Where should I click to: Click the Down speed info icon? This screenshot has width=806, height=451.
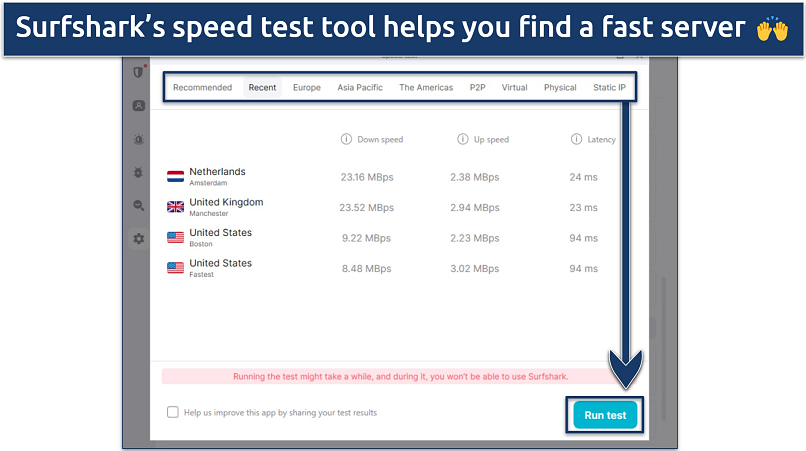click(x=346, y=140)
